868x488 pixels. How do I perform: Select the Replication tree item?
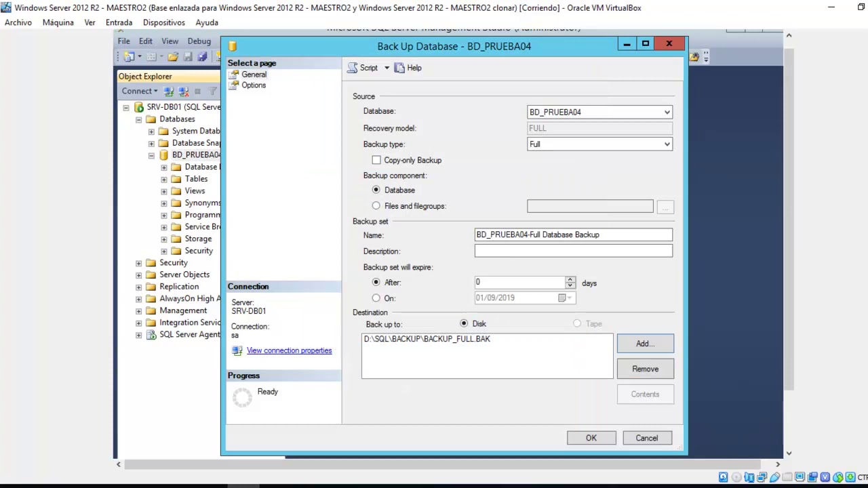click(x=179, y=287)
